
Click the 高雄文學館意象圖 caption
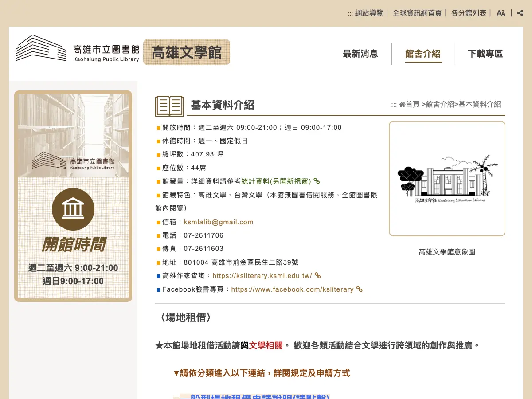point(447,252)
